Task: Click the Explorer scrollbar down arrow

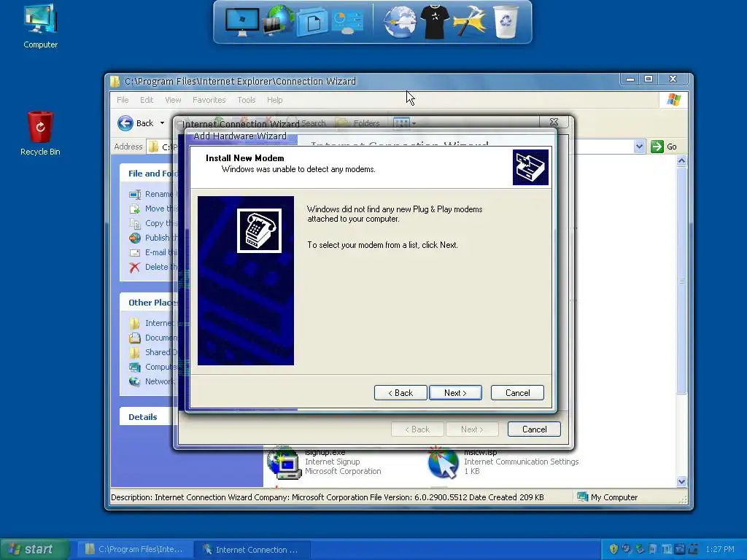Action: point(682,481)
